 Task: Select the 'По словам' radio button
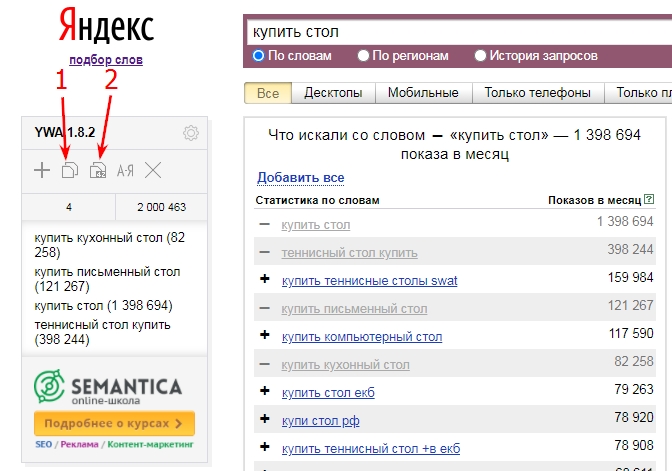click(x=258, y=56)
